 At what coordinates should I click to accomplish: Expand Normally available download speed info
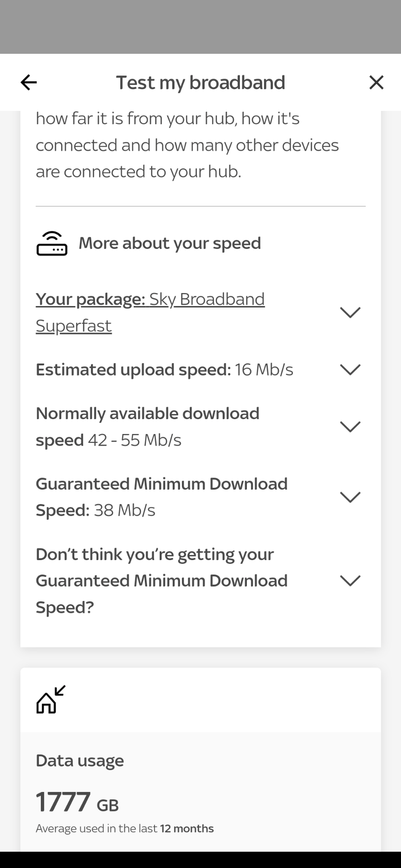pos(350,426)
